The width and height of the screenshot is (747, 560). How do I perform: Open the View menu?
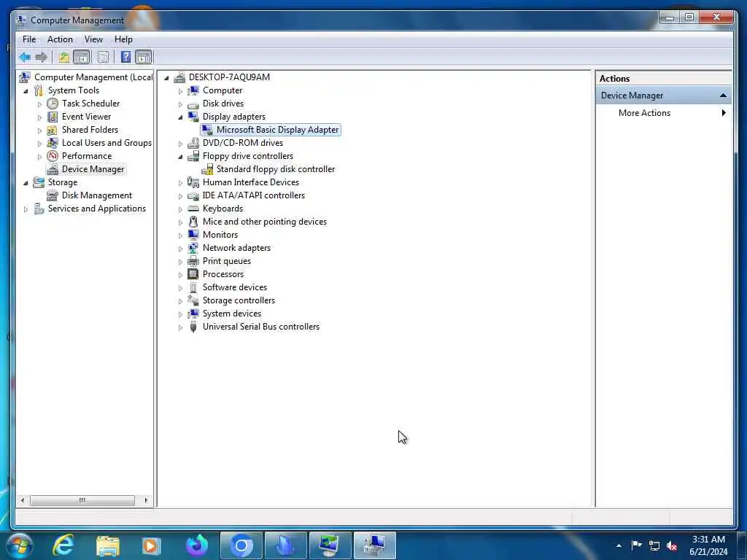pyautogui.click(x=93, y=39)
